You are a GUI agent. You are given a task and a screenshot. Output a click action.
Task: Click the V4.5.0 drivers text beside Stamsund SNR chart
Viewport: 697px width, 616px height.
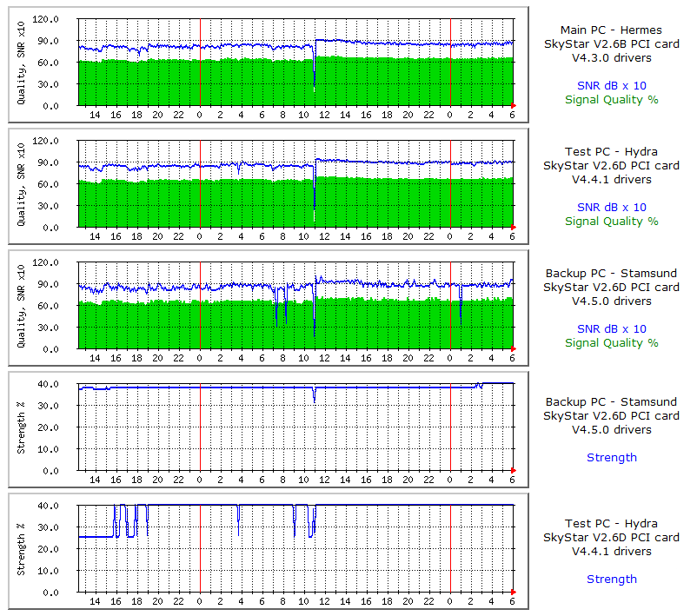(611, 301)
